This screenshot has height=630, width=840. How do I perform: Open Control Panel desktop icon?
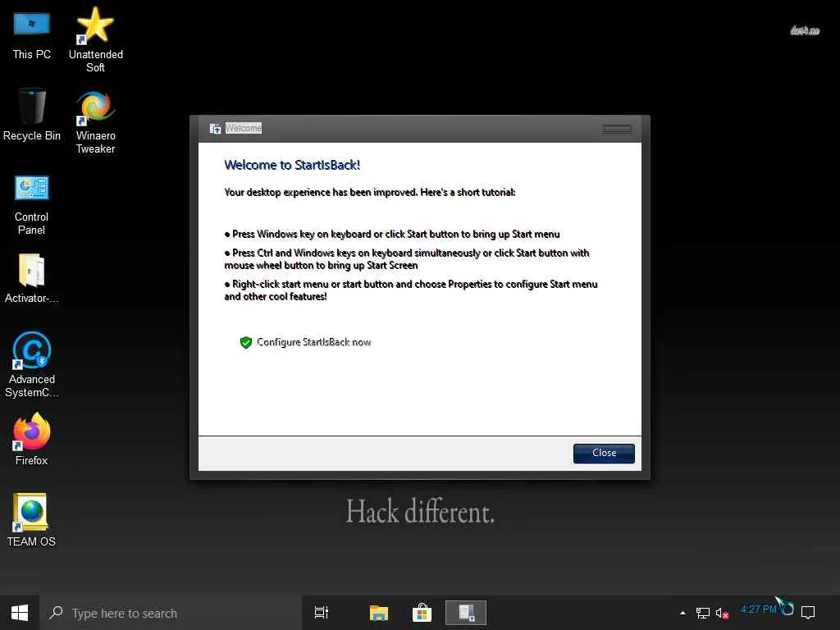click(x=32, y=205)
